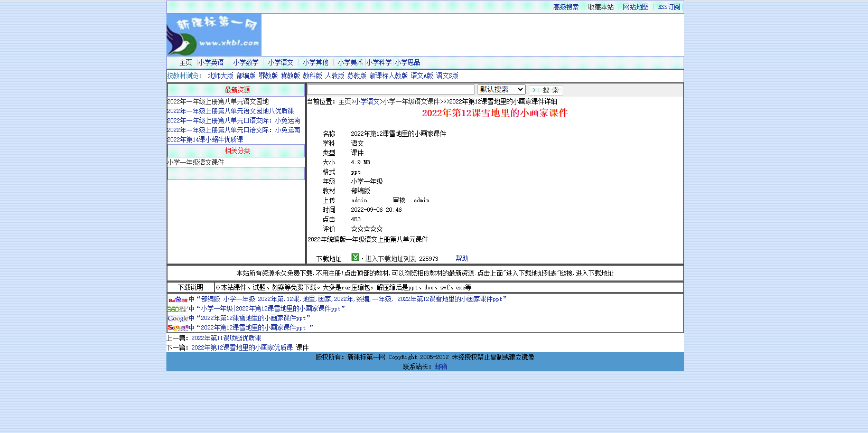Screen dimensions: 868x433
Task: Click 收藏本站 at the top bar
Action: click(x=601, y=7)
